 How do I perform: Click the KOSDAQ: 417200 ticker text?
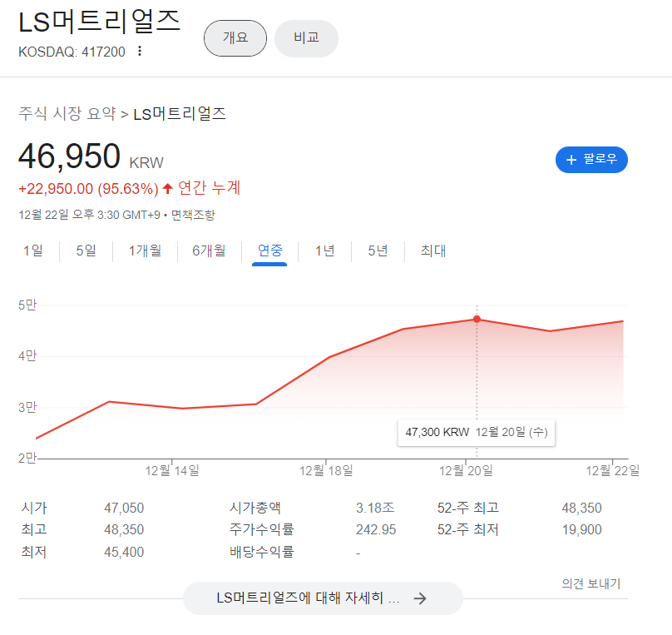point(72,52)
